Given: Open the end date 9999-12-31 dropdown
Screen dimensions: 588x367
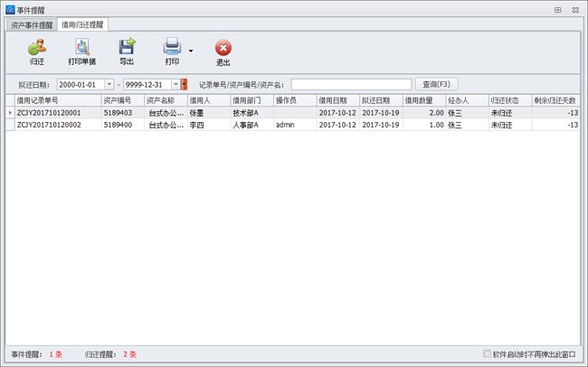Looking at the screenshot, I should [x=175, y=84].
